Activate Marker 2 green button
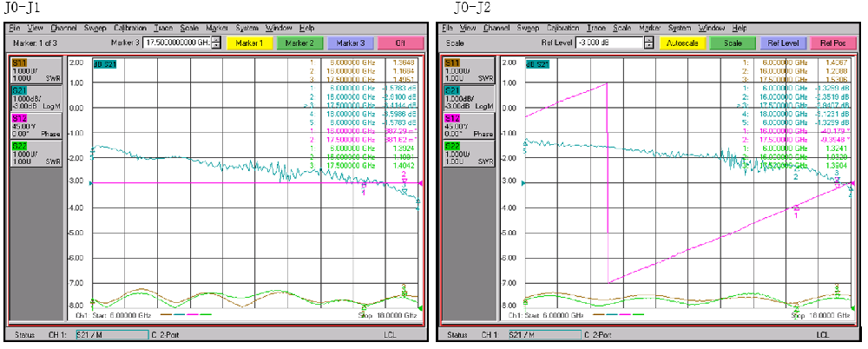Screen dimensions: 868x349 (x=299, y=42)
